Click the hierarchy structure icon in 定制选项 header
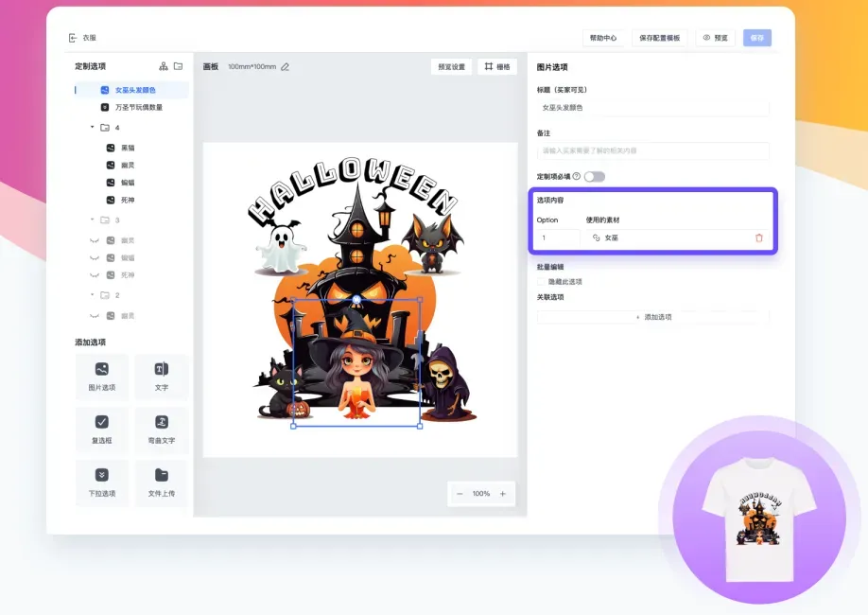The height and width of the screenshot is (615, 868). click(164, 66)
